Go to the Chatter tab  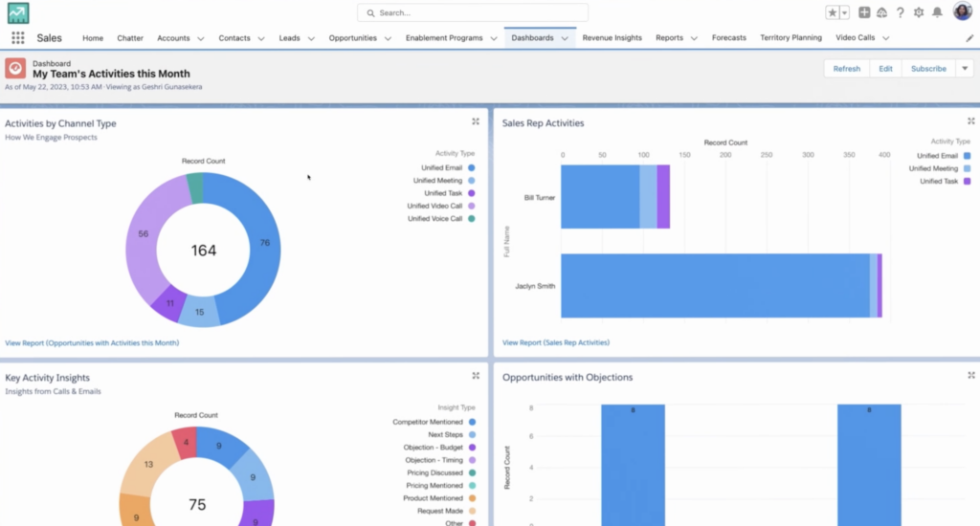tap(130, 38)
